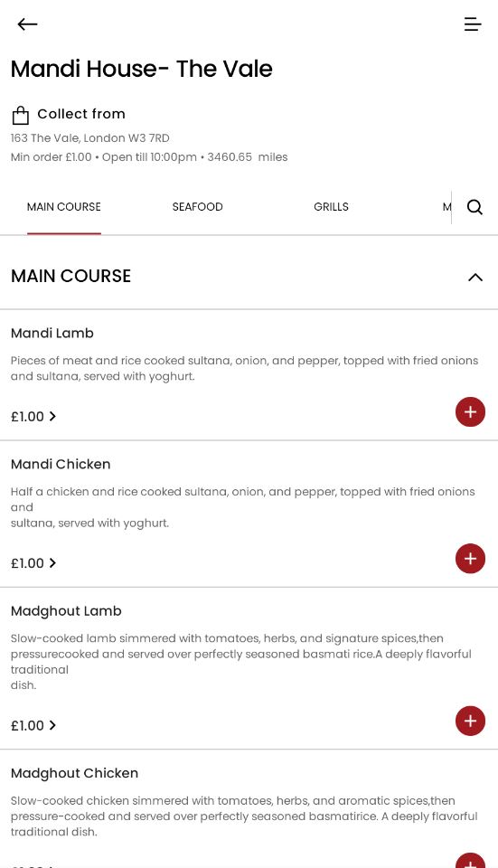Image resolution: width=498 pixels, height=868 pixels.
Task: Add Madghout Lamb with plus button
Action: click(x=470, y=721)
